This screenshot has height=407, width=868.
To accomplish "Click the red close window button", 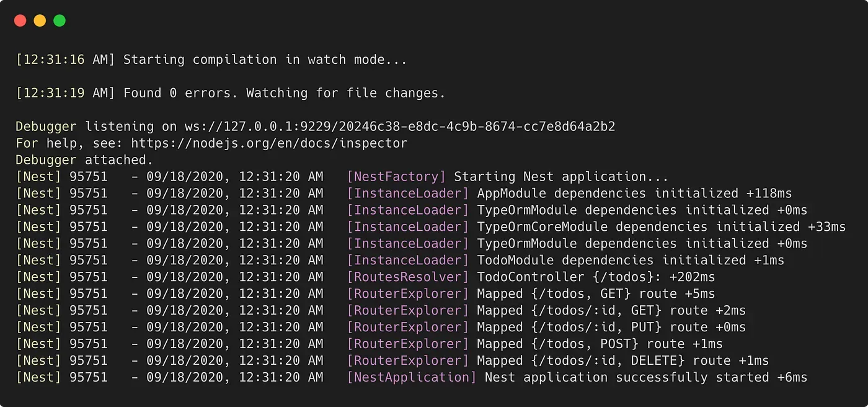I will [20, 20].
